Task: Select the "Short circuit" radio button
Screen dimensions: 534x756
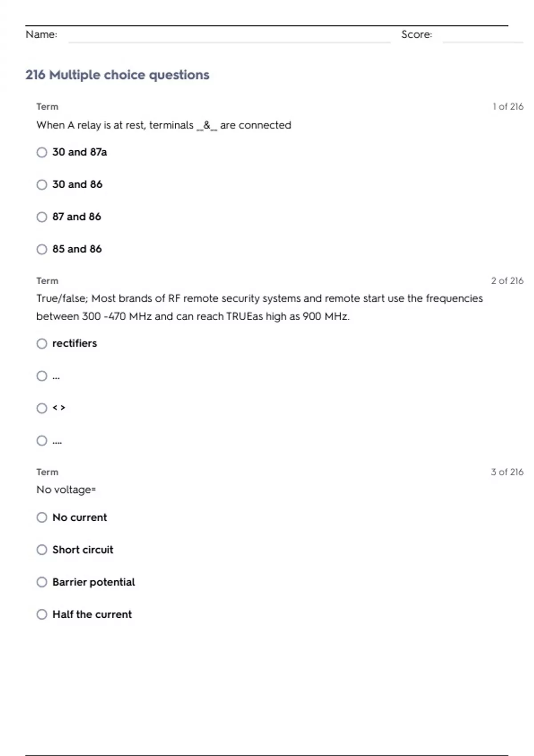Action: pyautogui.click(x=42, y=550)
